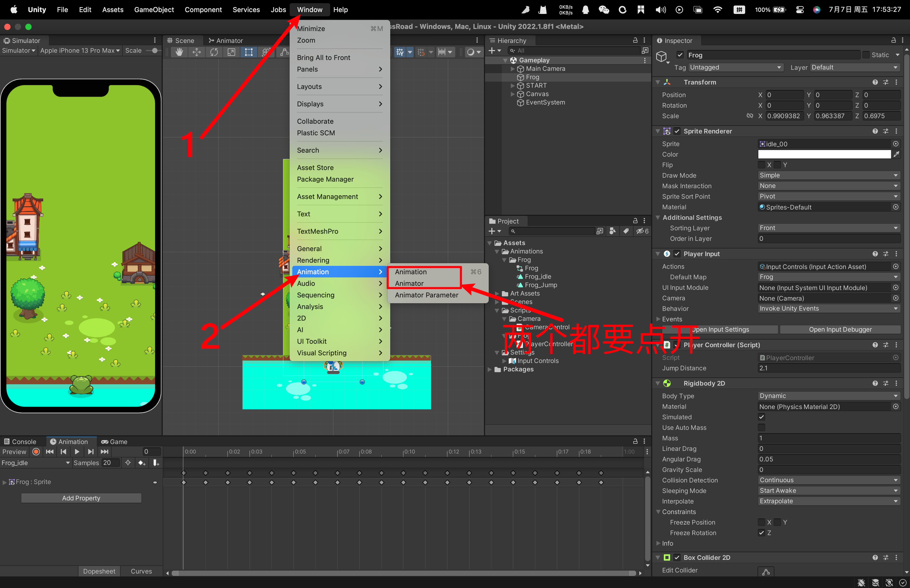Toggle the Preview button in Animation
The width and height of the screenshot is (910, 588).
coord(14,452)
